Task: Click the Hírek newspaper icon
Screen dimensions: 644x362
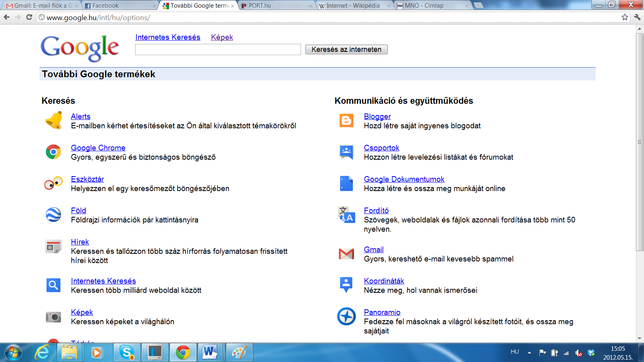Action: (x=53, y=246)
